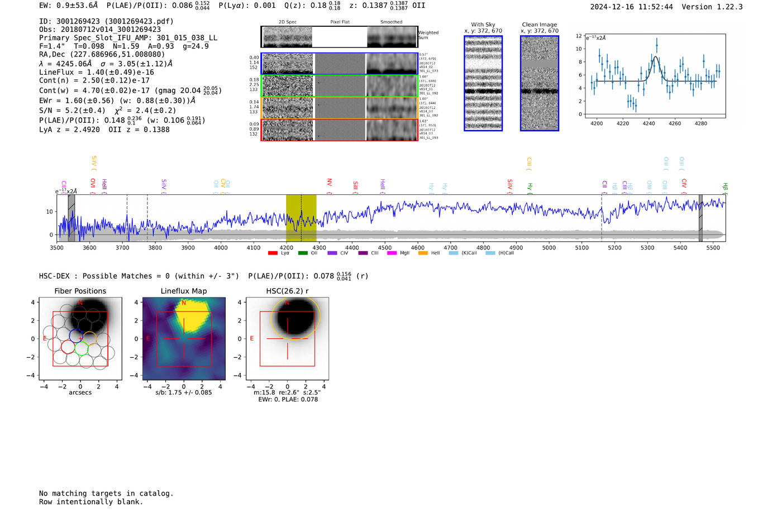Click the magenta MgII legend swatch

click(392, 253)
